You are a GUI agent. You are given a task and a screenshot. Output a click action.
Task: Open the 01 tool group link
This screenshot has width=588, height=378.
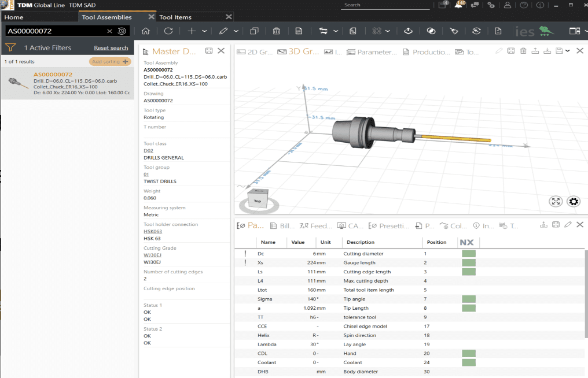[x=146, y=174]
